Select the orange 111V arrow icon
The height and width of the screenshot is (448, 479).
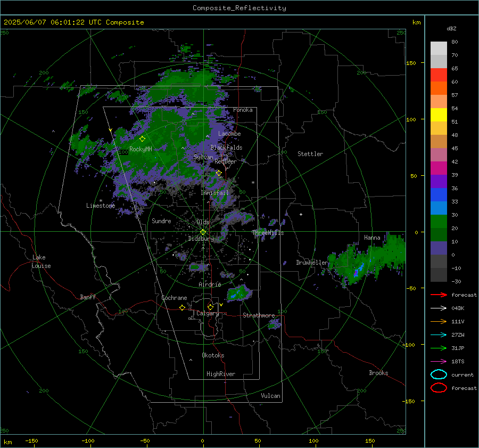pyautogui.click(x=439, y=321)
